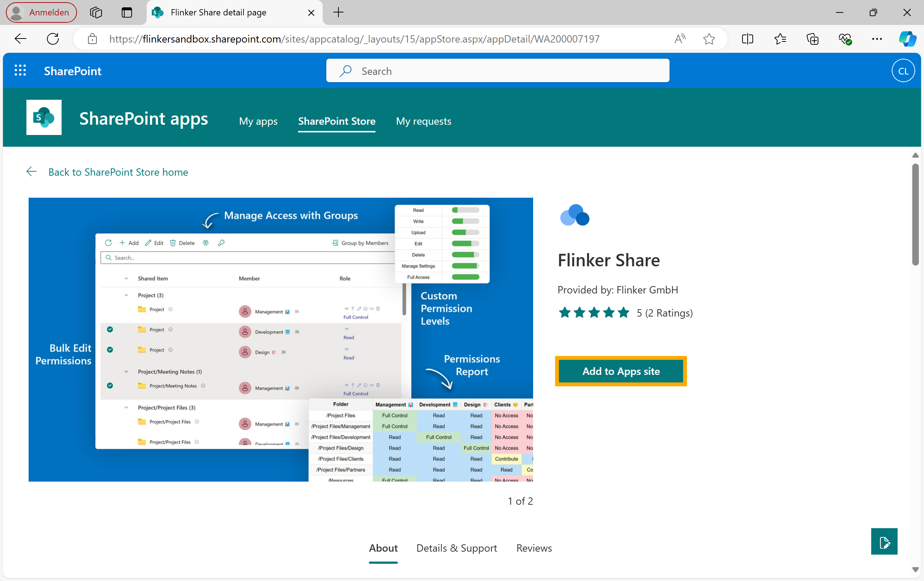Viewport: 924px width, 581px height.
Task: Click the Provided by: Flinker GmbH text
Action: pyautogui.click(x=617, y=289)
